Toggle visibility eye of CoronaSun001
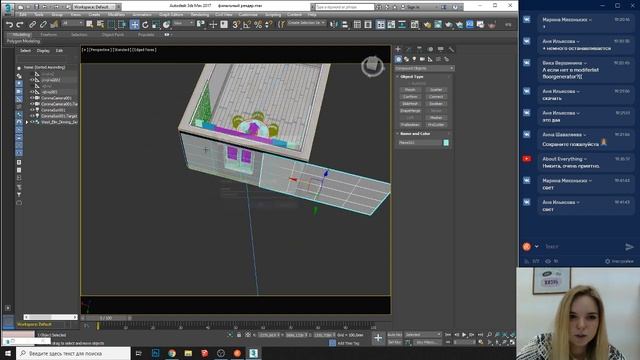Viewport: 640px width, 360px height. (x=32, y=110)
